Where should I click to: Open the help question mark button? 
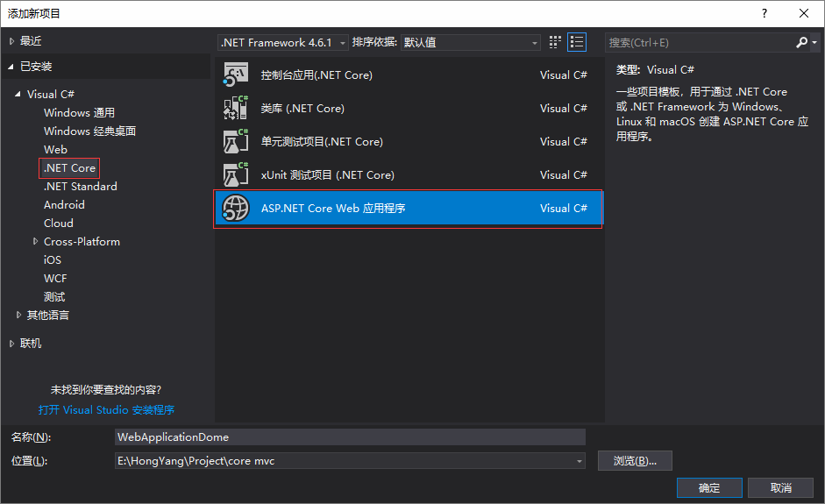click(765, 14)
